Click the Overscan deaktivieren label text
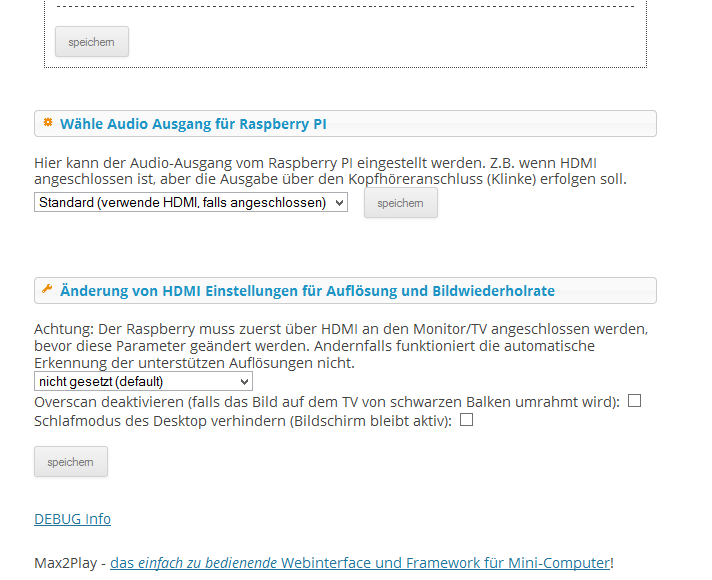The width and height of the screenshot is (712, 580). (327, 402)
